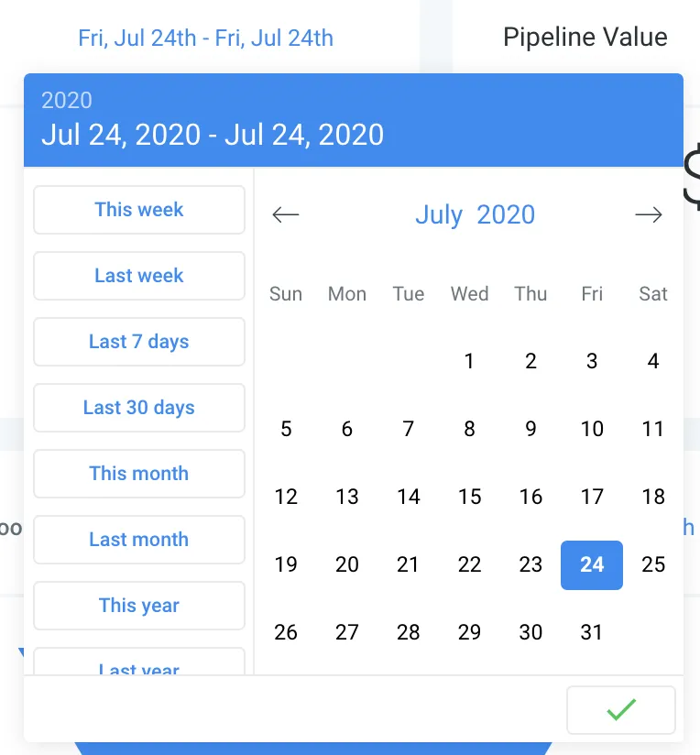This screenshot has width=700, height=755.
Task: Set range to 'This year'
Action: 139,606
